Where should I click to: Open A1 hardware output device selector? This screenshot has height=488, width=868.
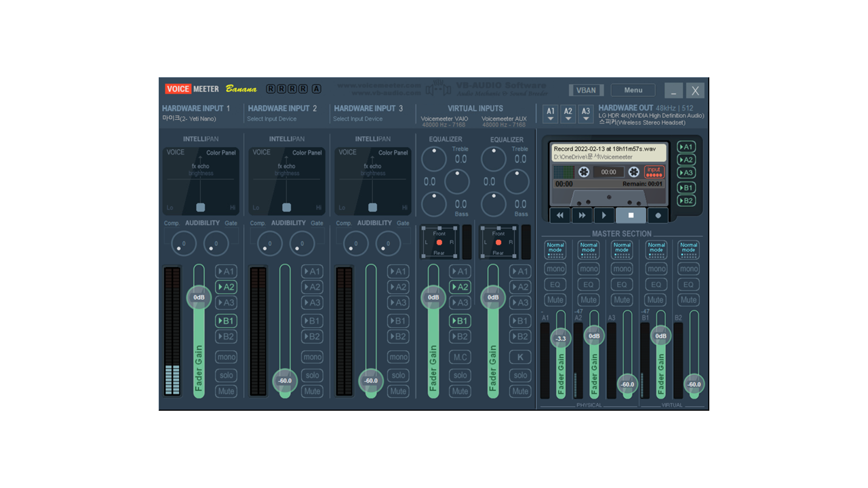coord(551,114)
